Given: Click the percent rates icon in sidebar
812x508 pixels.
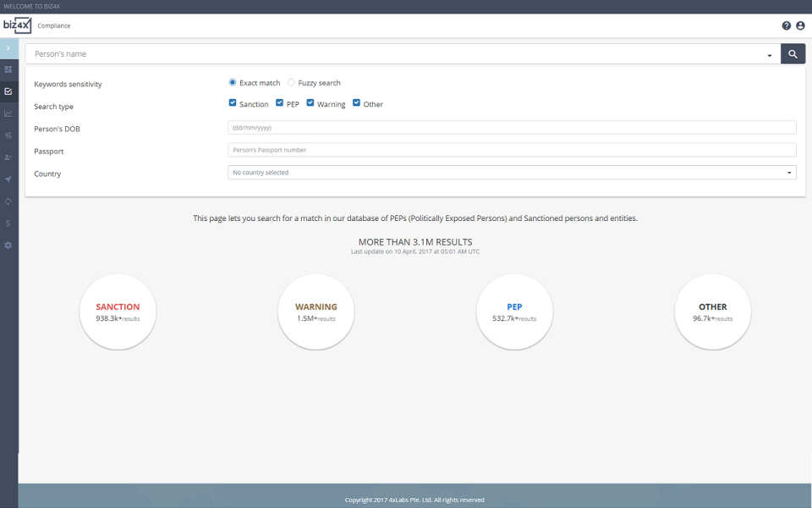Looking at the screenshot, I should (8, 135).
